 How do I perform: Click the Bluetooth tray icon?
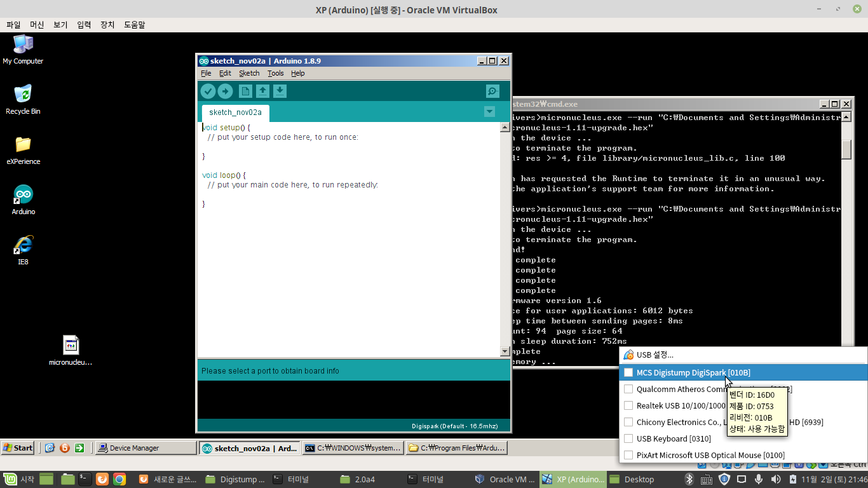689,479
